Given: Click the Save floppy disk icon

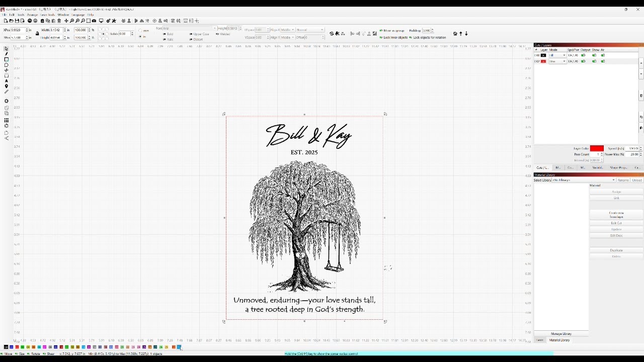Looking at the screenshot, I should pos(17,21).
